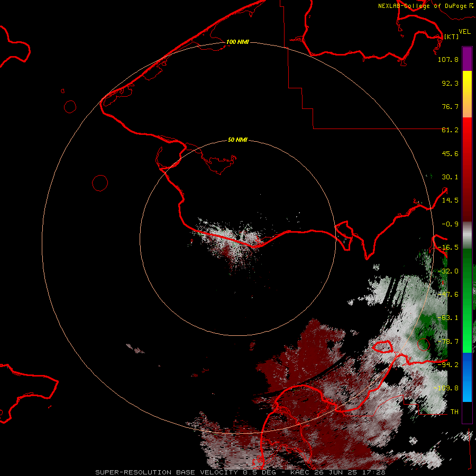The image size is (476, 476).
Task: Click the 100 NMI range ring label
Action: point(237,42)
